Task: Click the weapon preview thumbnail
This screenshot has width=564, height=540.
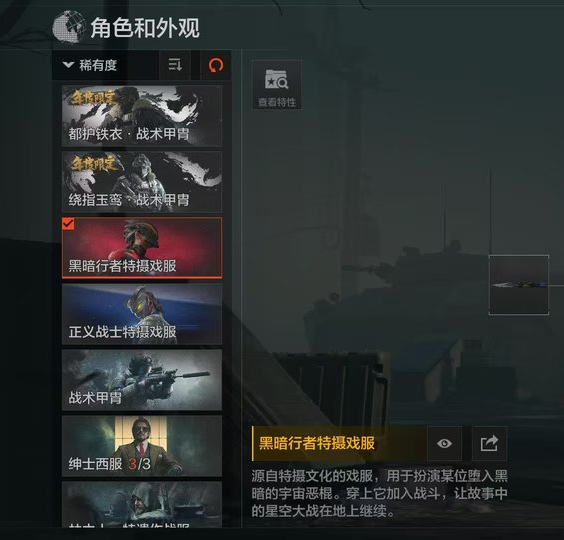Action: 519,285
